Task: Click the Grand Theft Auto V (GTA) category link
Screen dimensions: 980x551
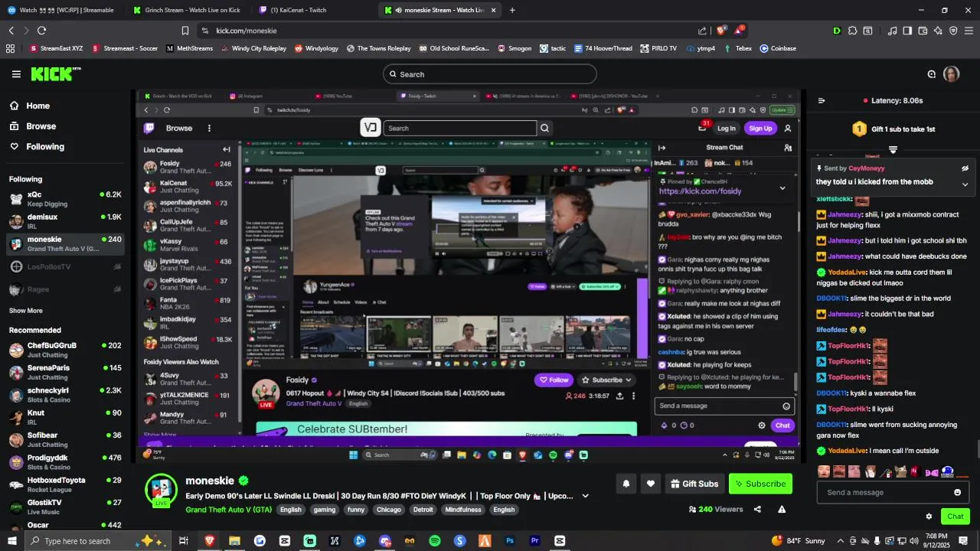Action: point(228,510)
